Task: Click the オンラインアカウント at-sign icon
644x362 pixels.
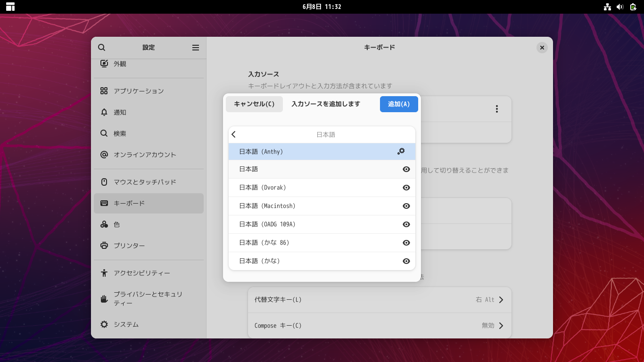Action: 104,155
